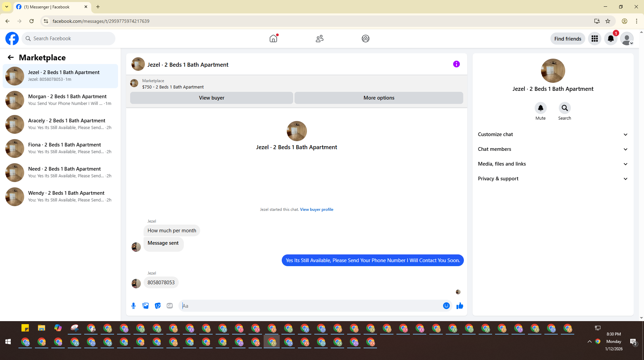Open the Chrome menu three dots
Image resolution: width=644 pixels, height=360 pixels.
(637, 21)
